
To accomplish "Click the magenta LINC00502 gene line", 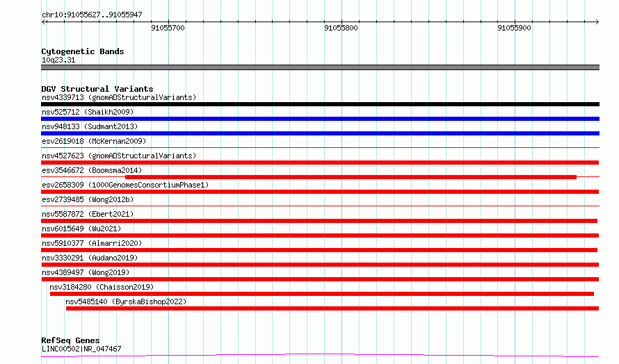I will tap(320, 356).
